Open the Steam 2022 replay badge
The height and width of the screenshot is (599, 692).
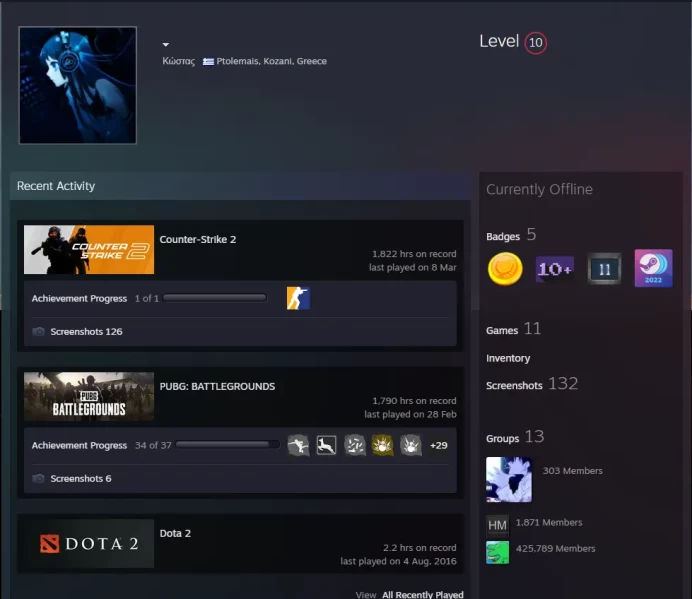653,268
